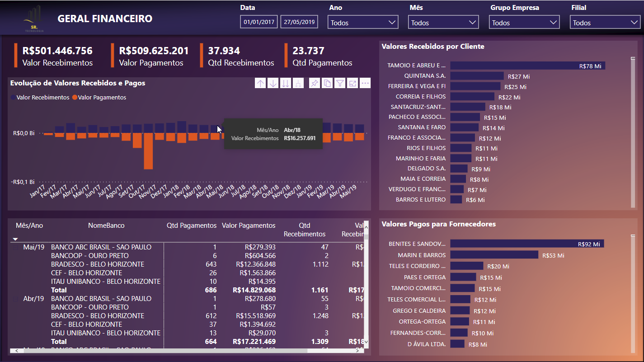The width and height of the screenshot is (644, 362).
Task: Open more options ellipsis on chart
Action: (365, 83)
